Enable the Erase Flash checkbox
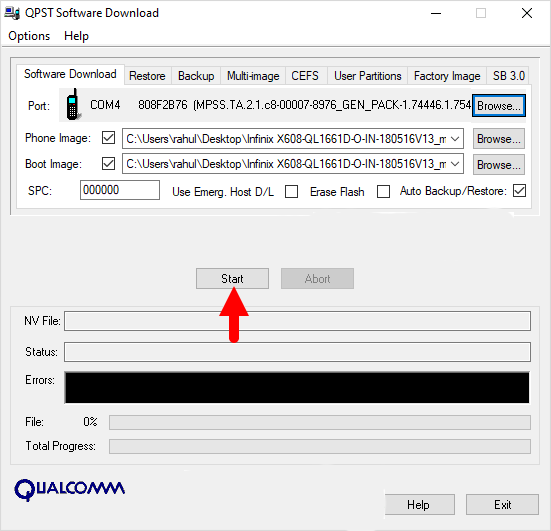 pyautogui.click(x=383, y=192)
